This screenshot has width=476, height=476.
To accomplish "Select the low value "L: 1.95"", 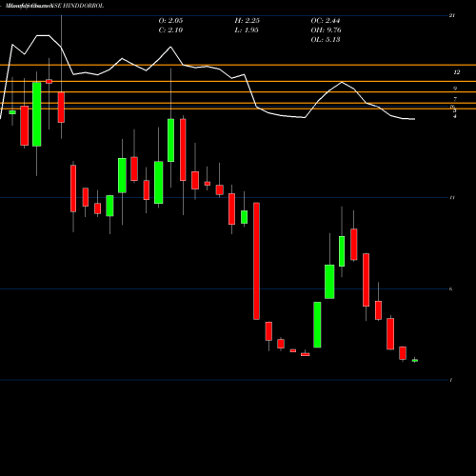I will click(247, 30).
